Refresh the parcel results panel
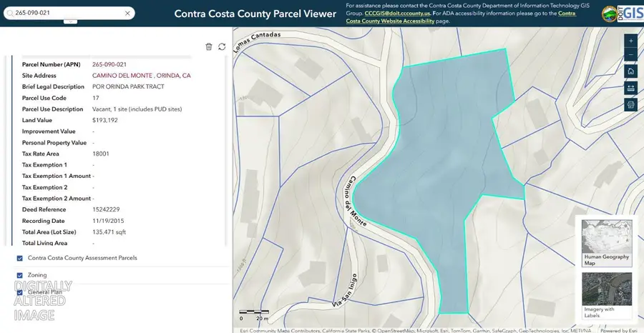 pyautogui.click(x=222, y=46)
